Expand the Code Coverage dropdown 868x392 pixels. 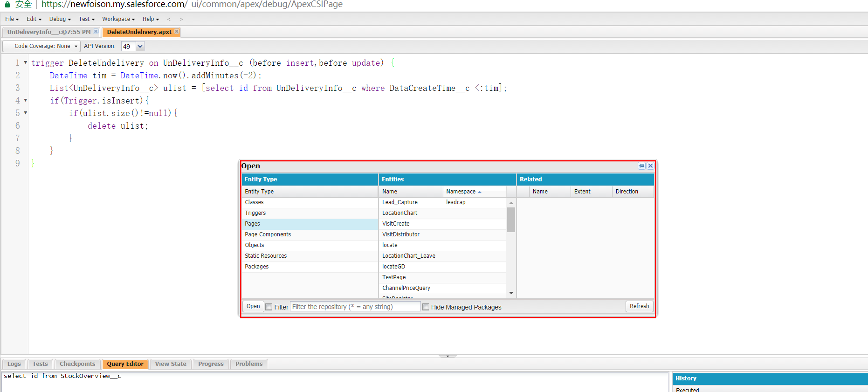41,46
